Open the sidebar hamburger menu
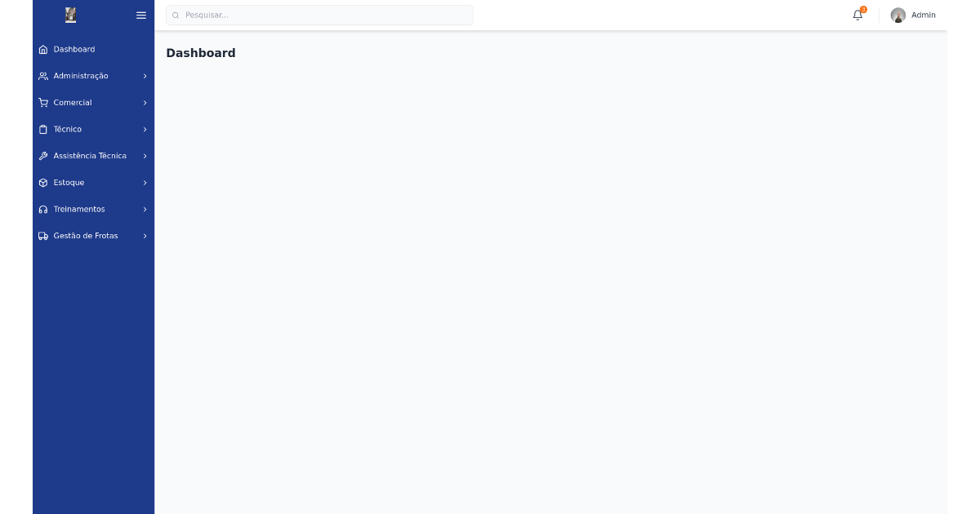This screenshot has height=514, width=980. 140,15
